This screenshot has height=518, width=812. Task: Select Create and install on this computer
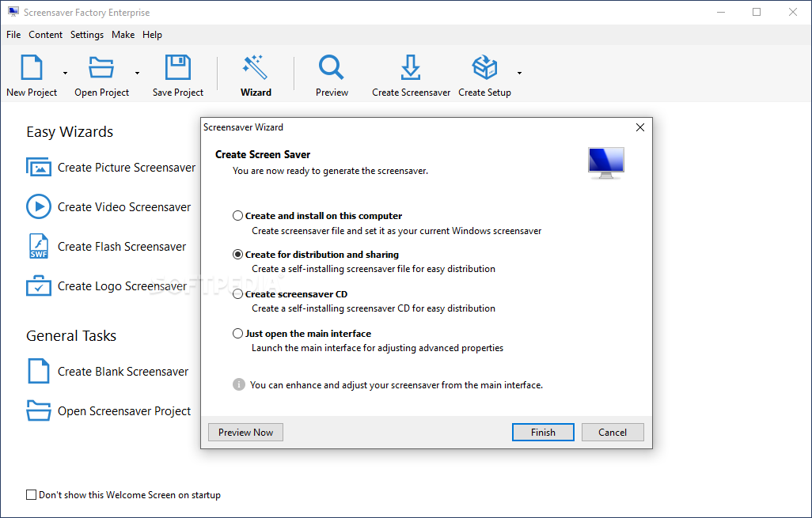point(237,216)
